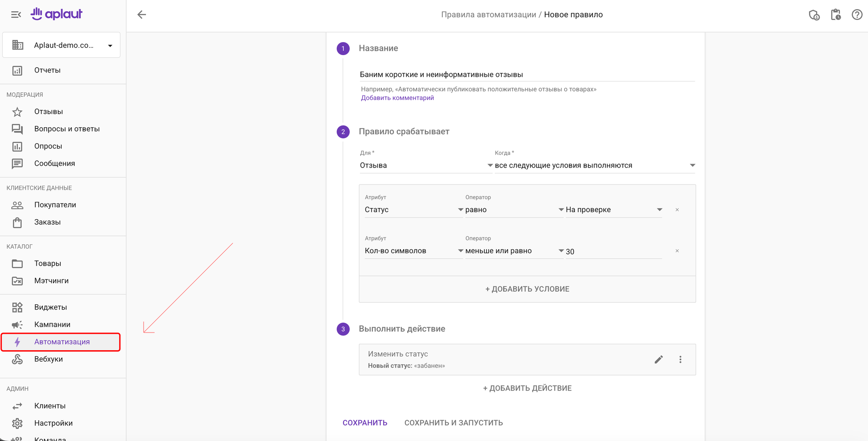The image size is (868, 441).
Task: Click the clipboard clock icon in header
Action: click(x=835, y=15)
